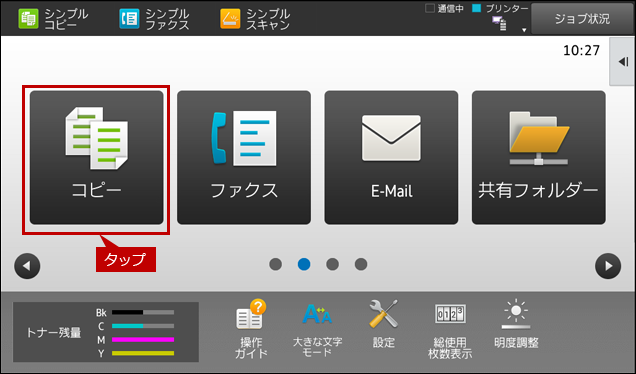
Task: Enable 大きな文字モード large text icon
Action: tap(317, 329)
